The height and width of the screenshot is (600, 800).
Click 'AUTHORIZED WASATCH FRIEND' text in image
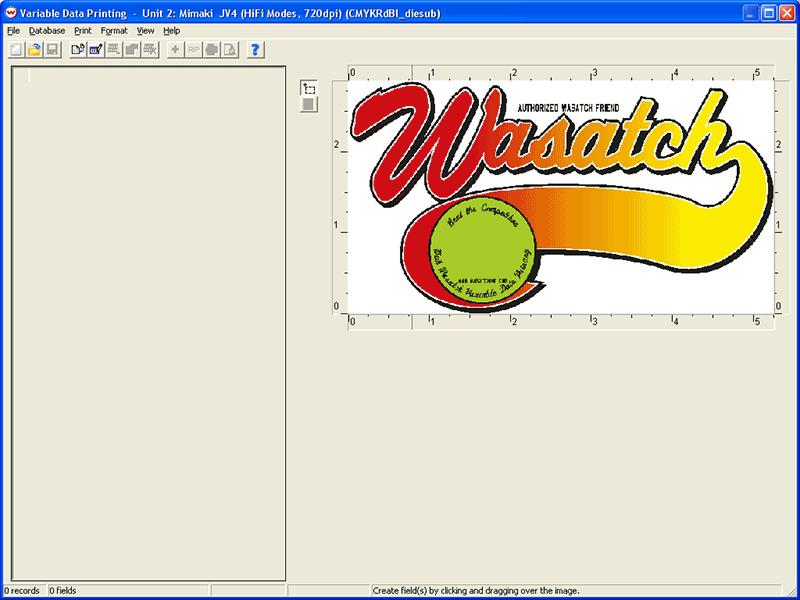coord(568,108)
